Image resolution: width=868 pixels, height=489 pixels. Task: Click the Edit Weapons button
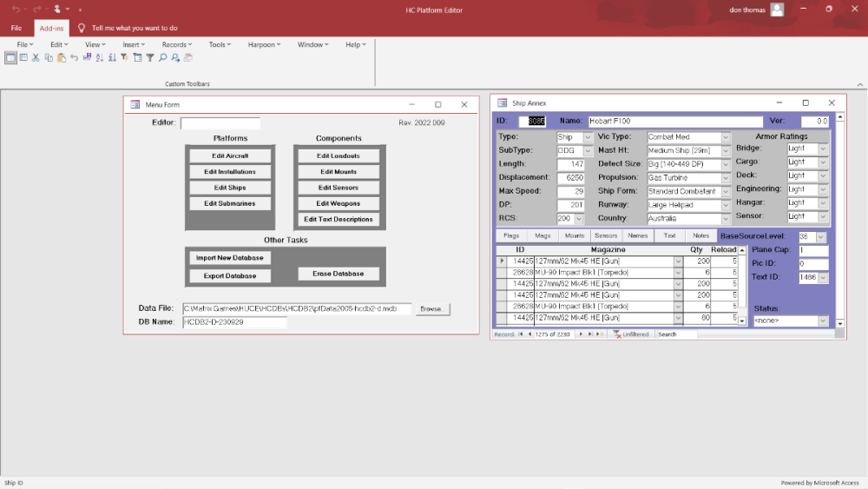point(339,204)
